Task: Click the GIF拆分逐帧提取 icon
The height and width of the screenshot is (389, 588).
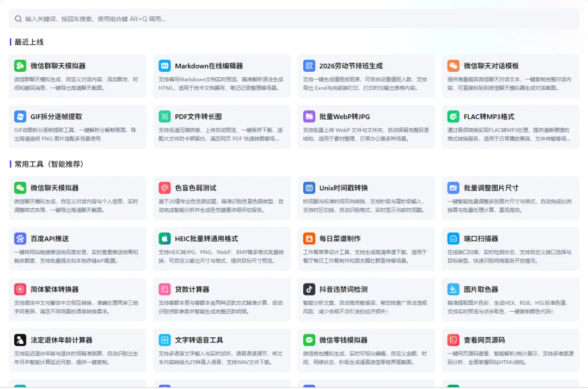Action: pos(20,116)
